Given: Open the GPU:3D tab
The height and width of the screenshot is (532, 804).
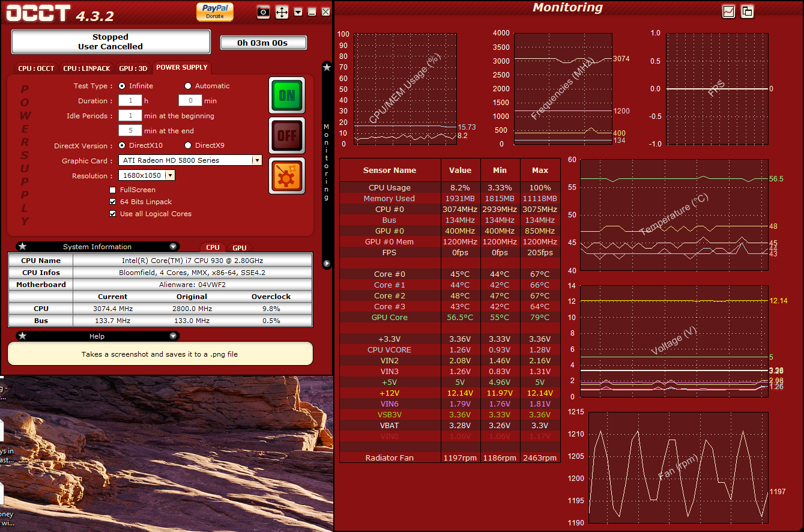Looking at the screenshot, I should (133, 68).
